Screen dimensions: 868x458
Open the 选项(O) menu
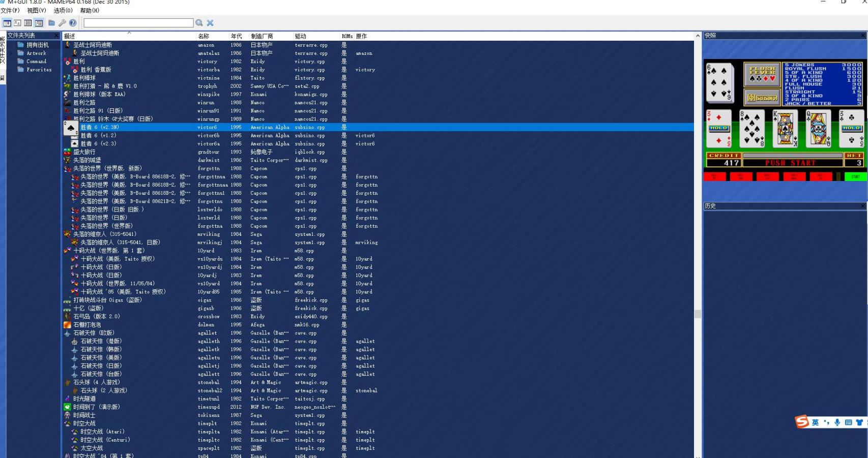(63, 10)
